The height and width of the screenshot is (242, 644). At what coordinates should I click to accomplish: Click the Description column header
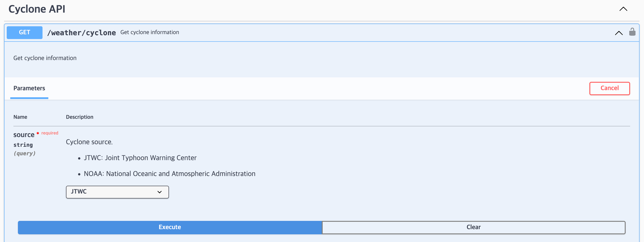tap(80, 117)
